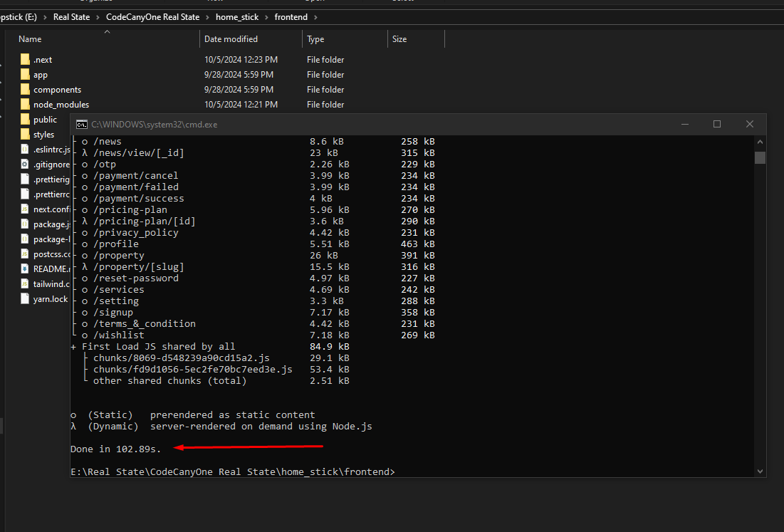
Task: Click the cmd window scrollbar thumb
Action: coord(760,157)
